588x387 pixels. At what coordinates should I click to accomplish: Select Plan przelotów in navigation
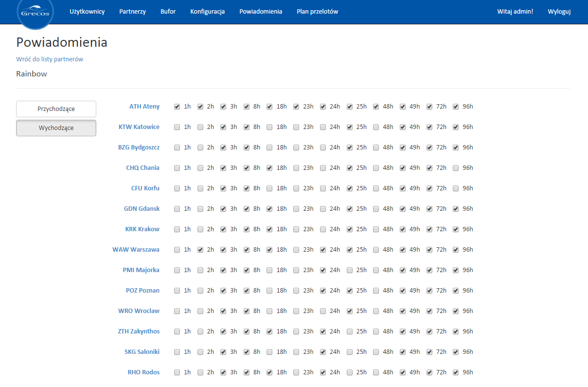(317, 12)
